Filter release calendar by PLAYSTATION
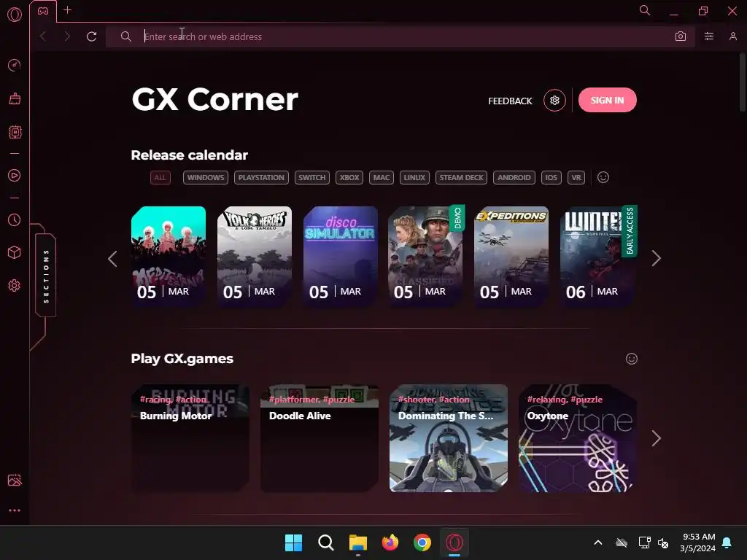This screenshot has height=560, width=747. (x=261, y=178)
